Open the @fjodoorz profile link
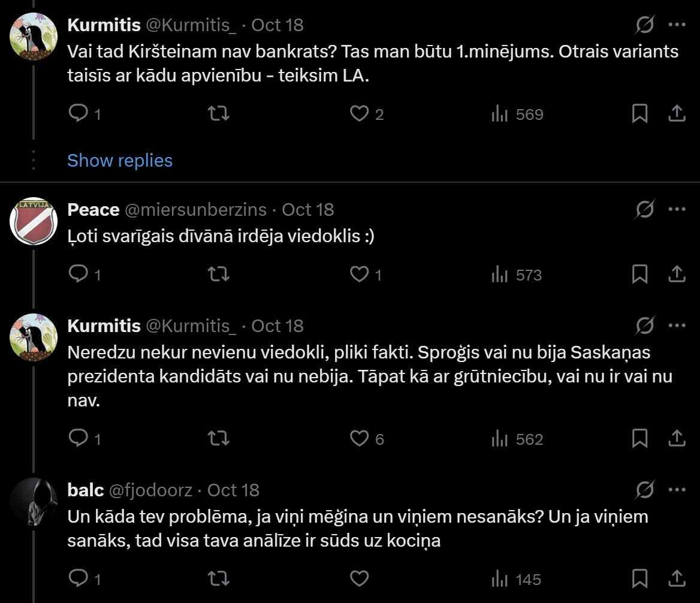 tap(150, 490)
